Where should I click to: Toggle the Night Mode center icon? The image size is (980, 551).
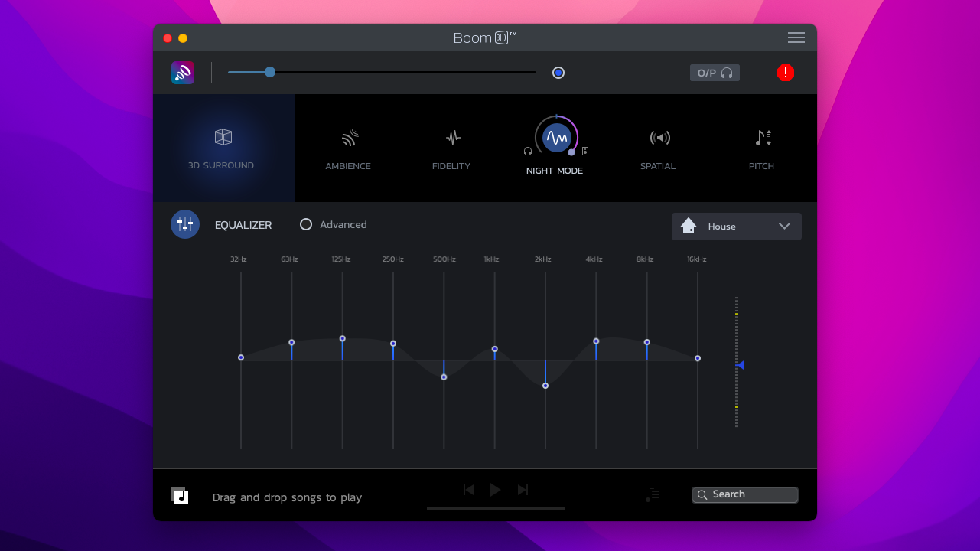pos(556,138)
